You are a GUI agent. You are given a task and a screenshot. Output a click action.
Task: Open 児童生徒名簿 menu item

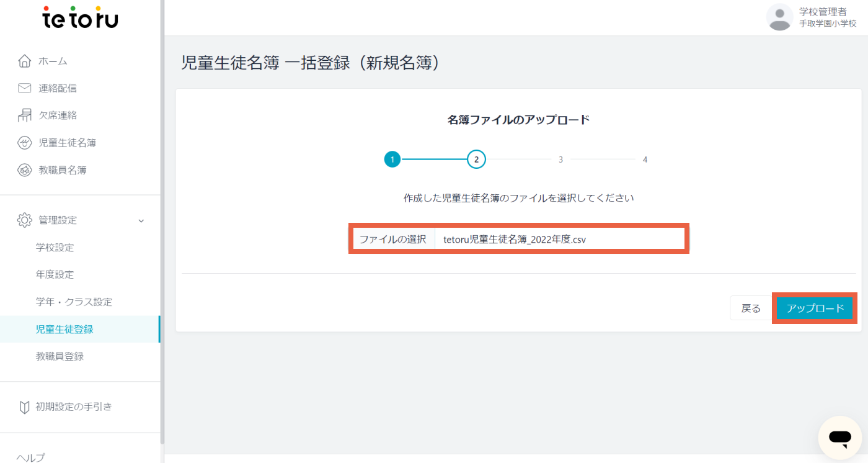(67, 143)
